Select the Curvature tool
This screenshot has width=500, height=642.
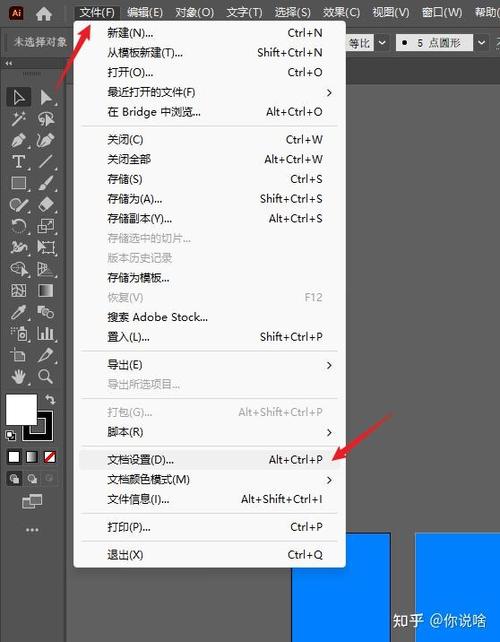[x=46, y=140]
